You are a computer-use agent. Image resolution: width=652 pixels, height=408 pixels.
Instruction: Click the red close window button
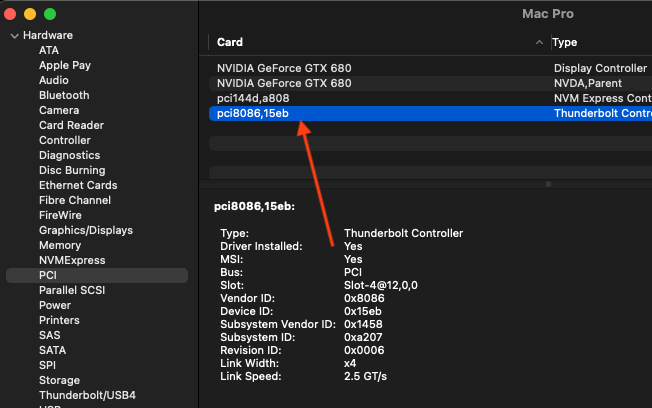(13, 15)
